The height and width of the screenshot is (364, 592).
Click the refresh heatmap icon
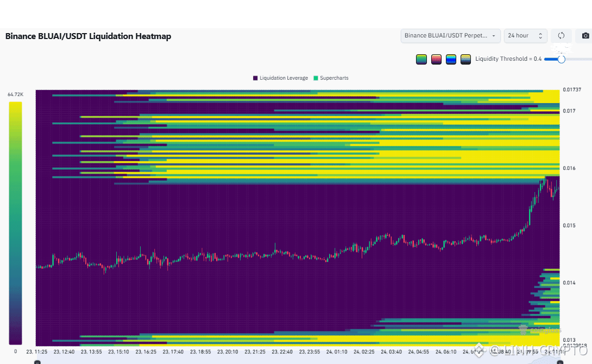point(561,36)
